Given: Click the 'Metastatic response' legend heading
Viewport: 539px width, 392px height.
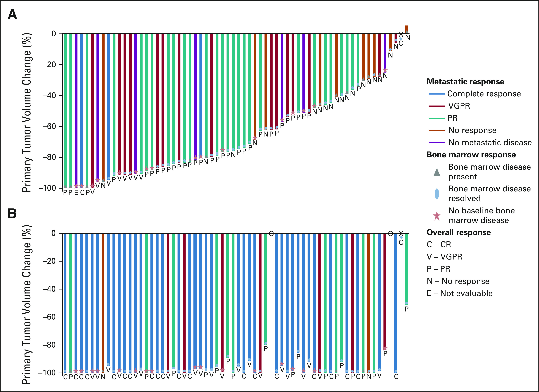Looking at the screenshot, I should coord(465,81).
